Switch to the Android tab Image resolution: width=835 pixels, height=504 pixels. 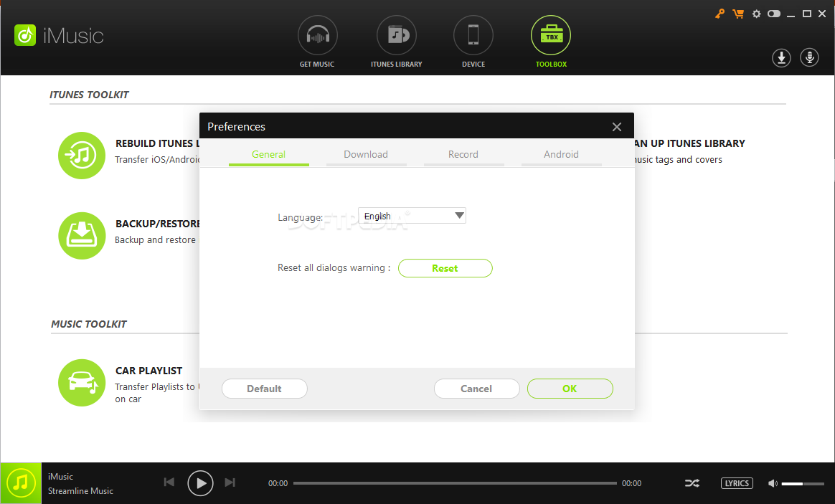561,155
